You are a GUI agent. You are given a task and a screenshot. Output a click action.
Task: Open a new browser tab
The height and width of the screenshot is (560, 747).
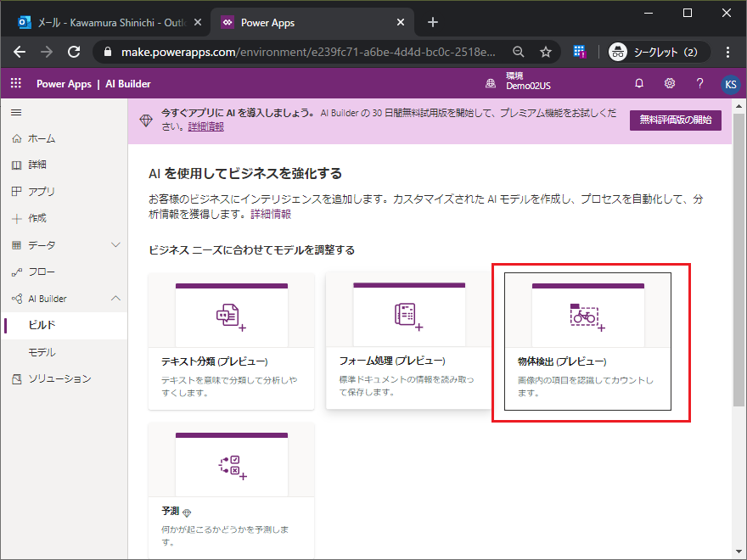[x=433, y=22]
